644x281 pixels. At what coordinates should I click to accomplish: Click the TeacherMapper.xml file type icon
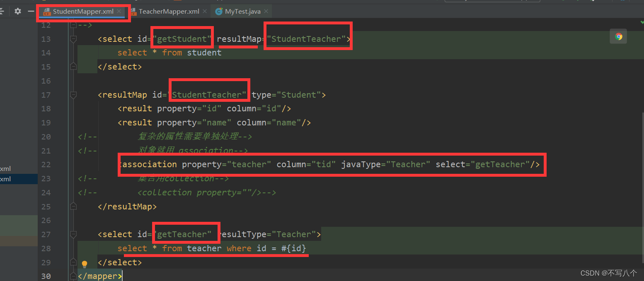(x=133, y=12)
